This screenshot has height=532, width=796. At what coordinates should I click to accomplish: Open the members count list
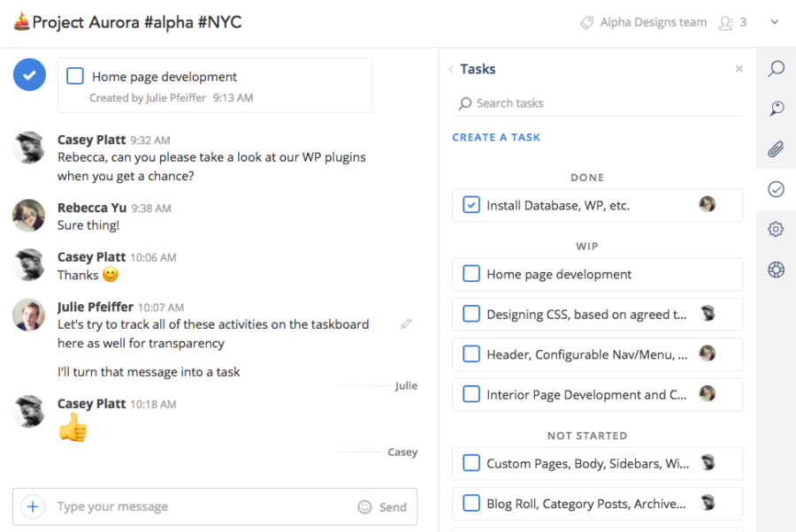pyautogui.click(x=732, y=22)
